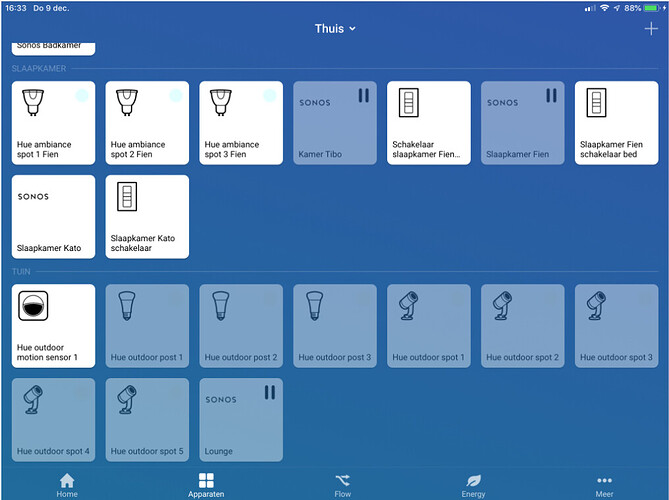Tap the Wi-Fi icon in status bar

click(x=604, y=8)
